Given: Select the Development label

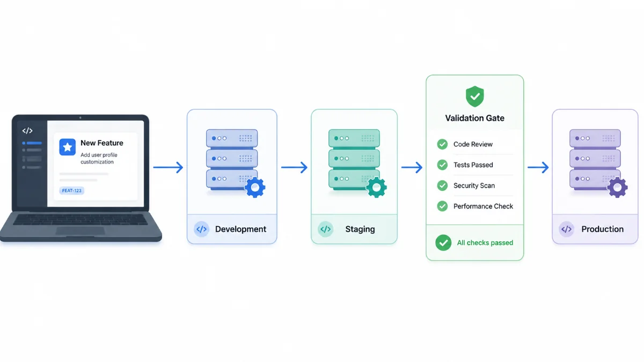Looking at the screenshot, I should pos(240,229).
